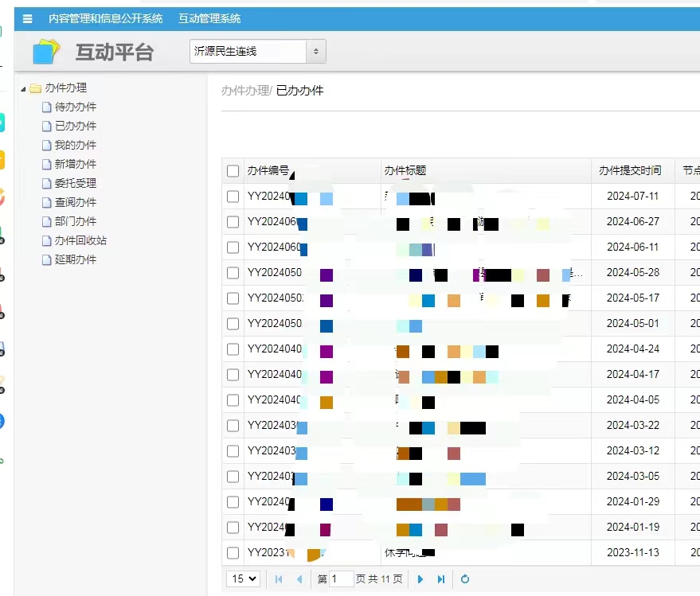Tick the select-all checkbox in table header
700x596 pixels.
click(x=233, y=171)
